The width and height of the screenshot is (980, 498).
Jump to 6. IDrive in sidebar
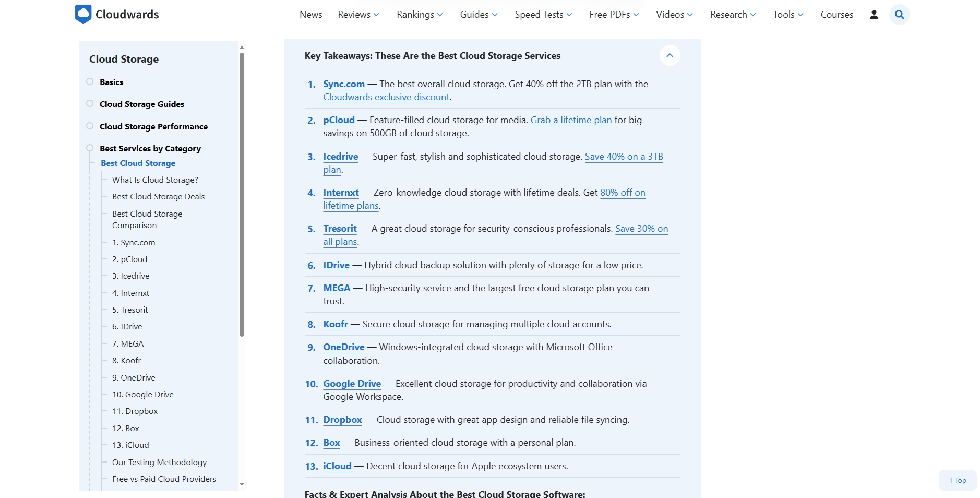127,326
